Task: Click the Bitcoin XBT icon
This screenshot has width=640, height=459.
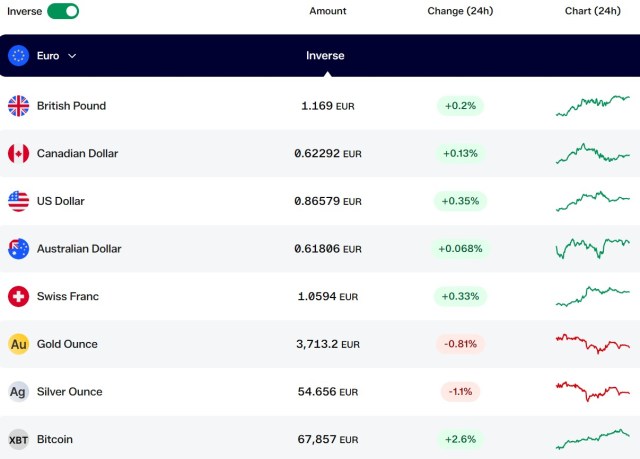Action: [18, 439]
